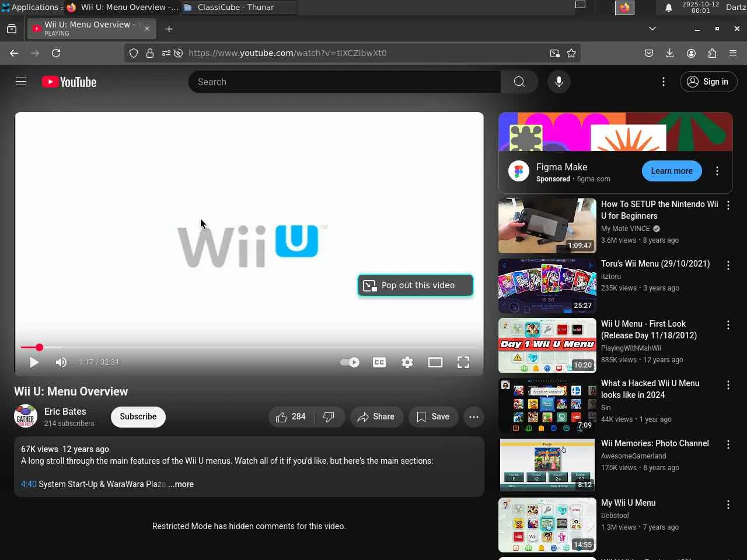
Task: Go to the YouTube home logo
Action: pyautogui.click(x=69, y=82)
